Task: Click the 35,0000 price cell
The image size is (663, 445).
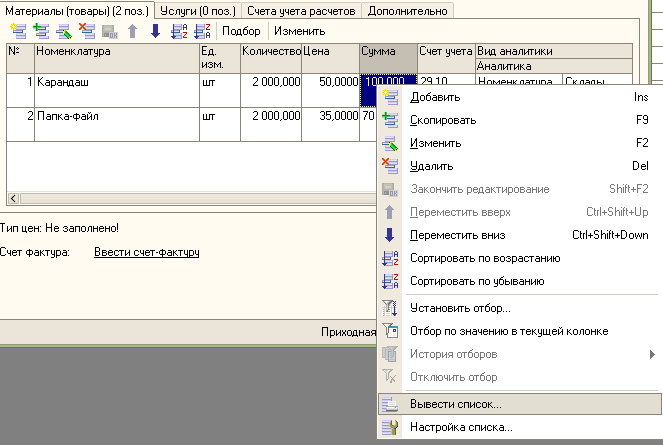Action: coord(330,124)
